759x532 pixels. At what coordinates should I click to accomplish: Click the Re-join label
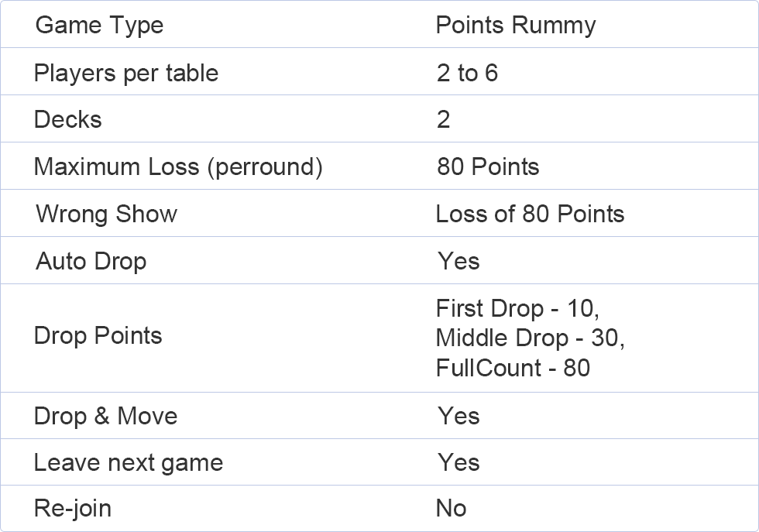click(73, 509)
